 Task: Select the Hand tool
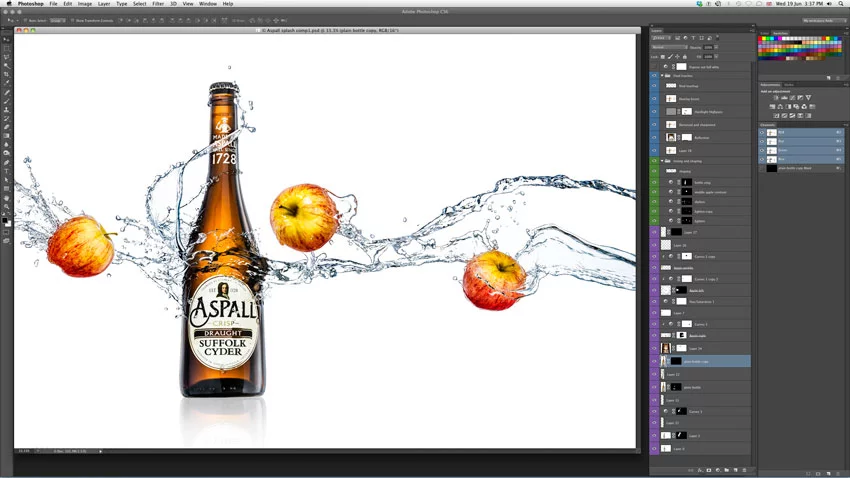click(x=6, y=197)
